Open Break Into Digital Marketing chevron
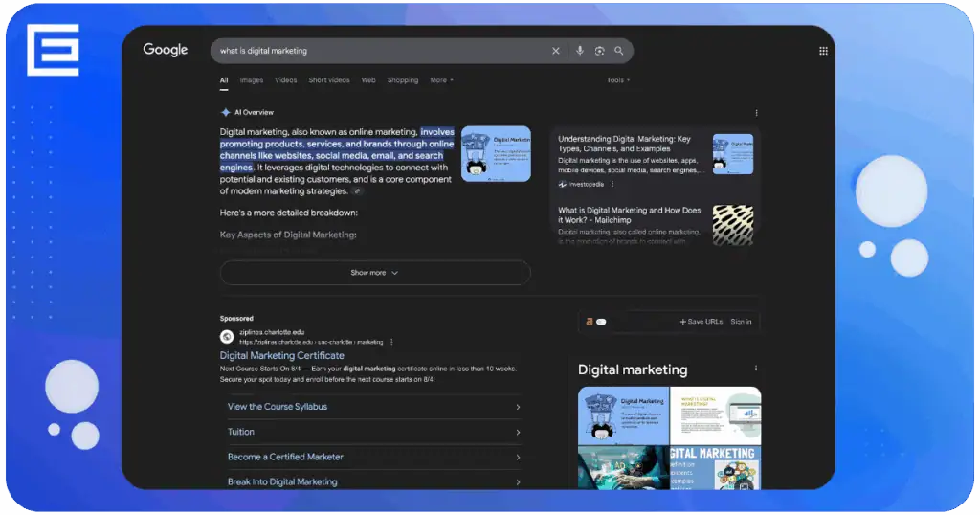 (x=518, y=481)
